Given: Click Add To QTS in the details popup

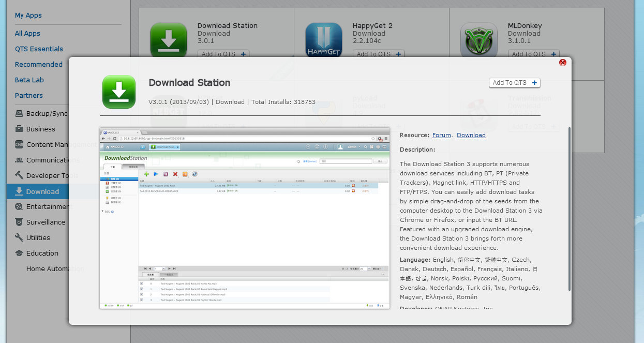Looking at the screenshot, I should (515, 83).
